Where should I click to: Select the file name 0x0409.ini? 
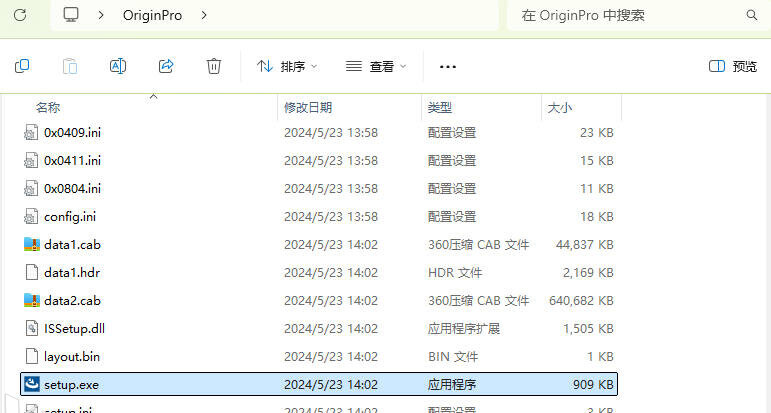coord(73,133)
